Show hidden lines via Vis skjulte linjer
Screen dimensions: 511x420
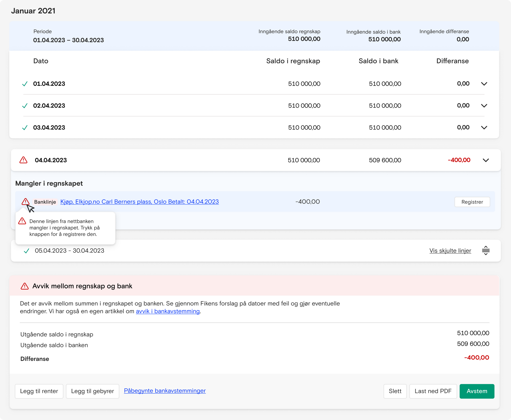pyautogui.click(x=450, y=251)
